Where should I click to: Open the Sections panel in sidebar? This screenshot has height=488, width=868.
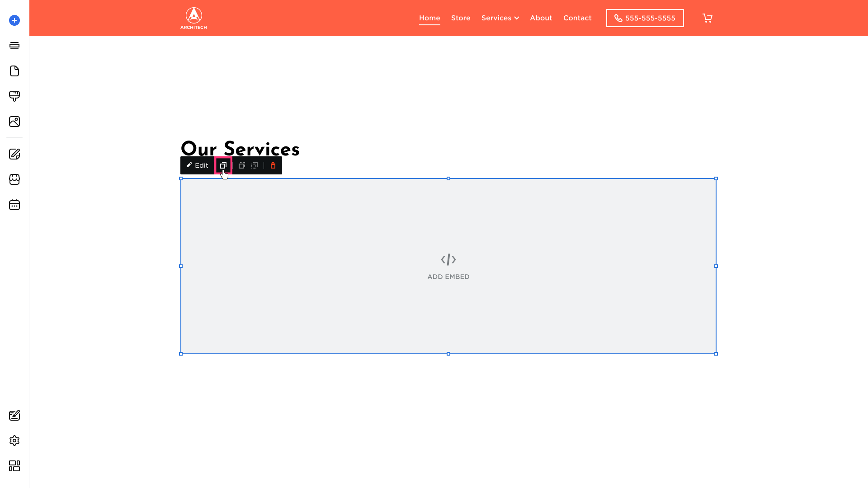coord(14,46)
